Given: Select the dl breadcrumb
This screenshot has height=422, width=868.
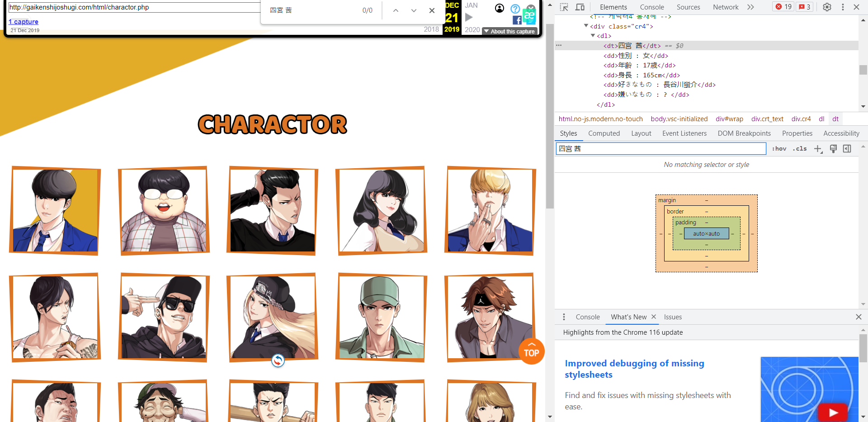Looking at the screenshot, I should 821,119.
